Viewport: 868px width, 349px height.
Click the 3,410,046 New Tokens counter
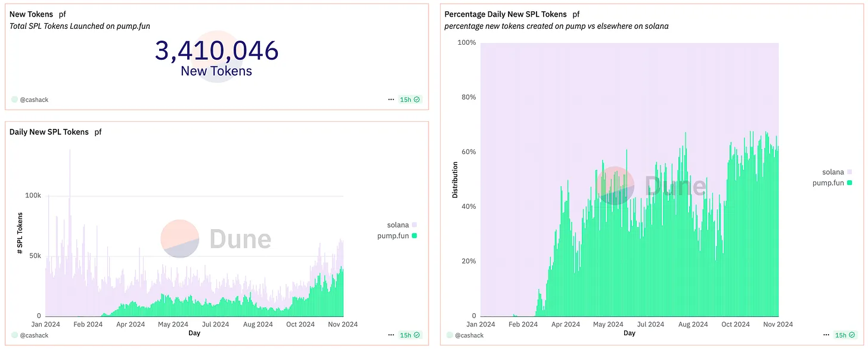coord(216,57)
